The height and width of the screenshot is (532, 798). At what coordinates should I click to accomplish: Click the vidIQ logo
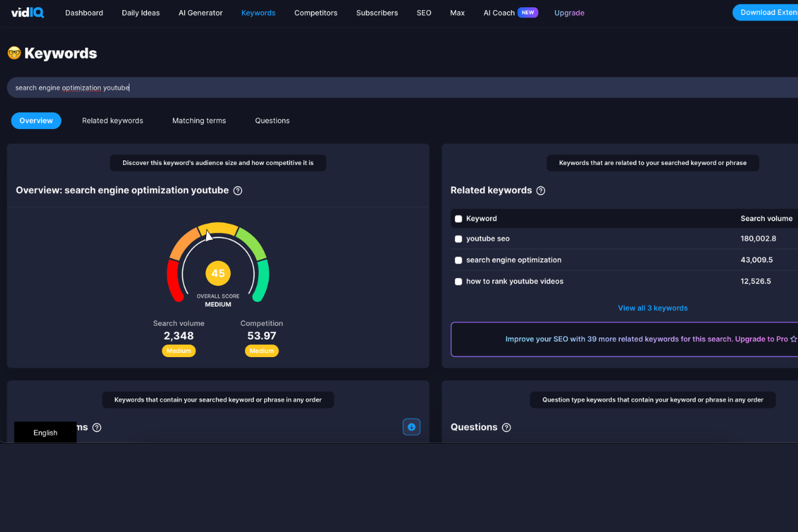tap(27, 12)
